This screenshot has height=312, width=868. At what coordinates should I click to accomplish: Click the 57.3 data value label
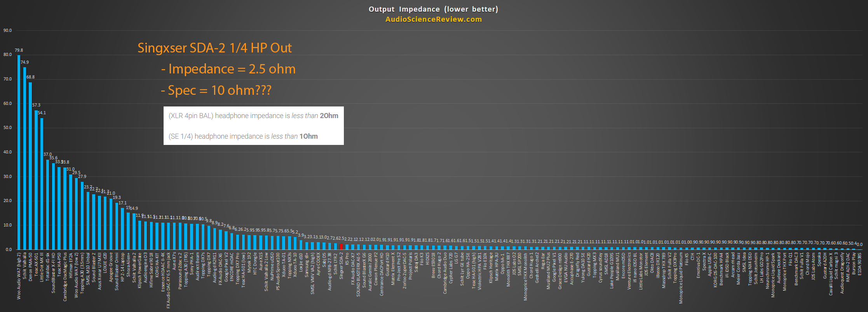click(36, 105)
